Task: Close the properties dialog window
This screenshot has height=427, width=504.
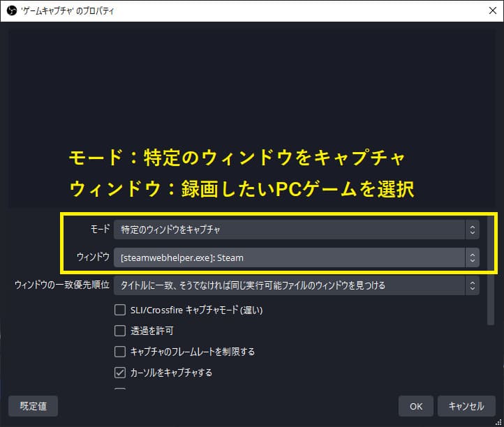Action: click(x=492, y=10)
